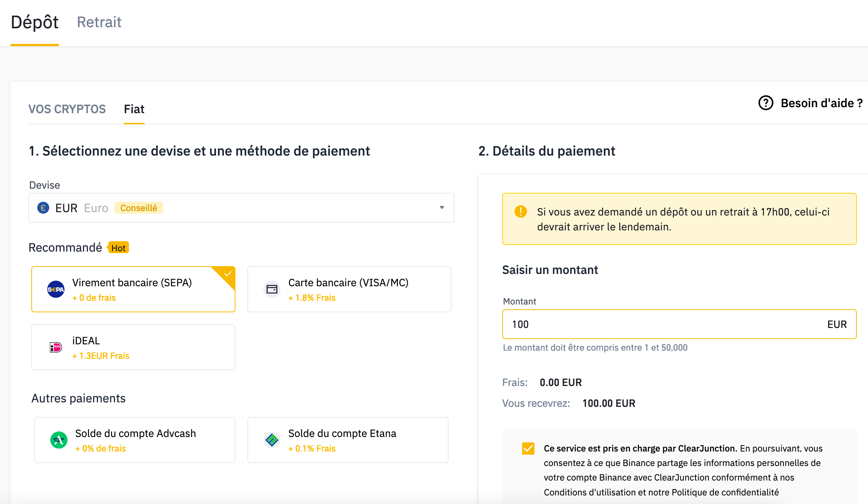Screen dimensions: 868x504
Task: Select Solde du compte Advcash
Action: click(135, 440)
